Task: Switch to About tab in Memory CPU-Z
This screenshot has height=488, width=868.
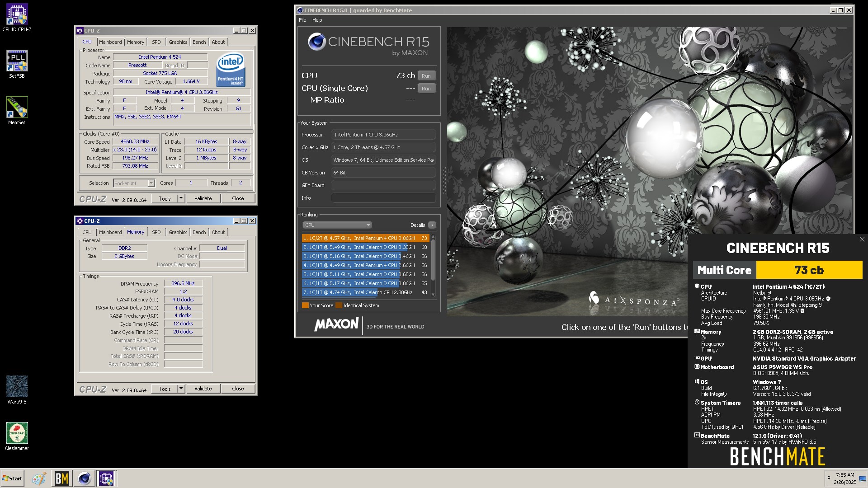Action: pyautogui.click(x=218, y=232)
